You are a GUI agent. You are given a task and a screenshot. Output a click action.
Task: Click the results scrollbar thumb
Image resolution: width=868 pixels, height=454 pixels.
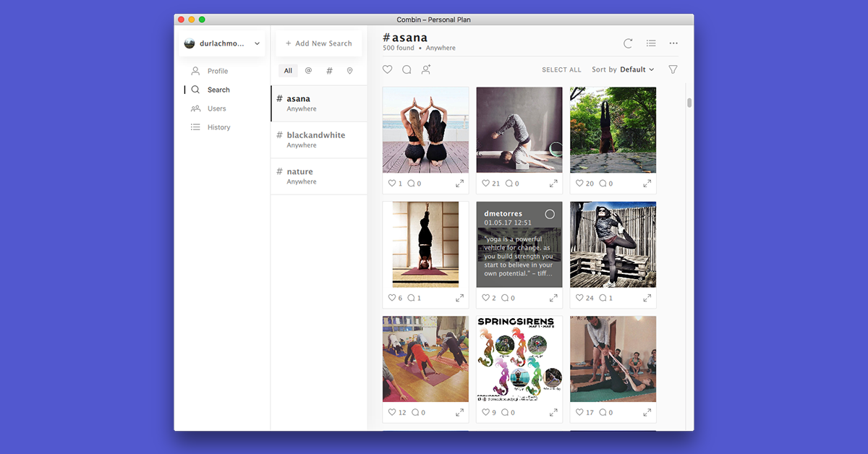689,102
